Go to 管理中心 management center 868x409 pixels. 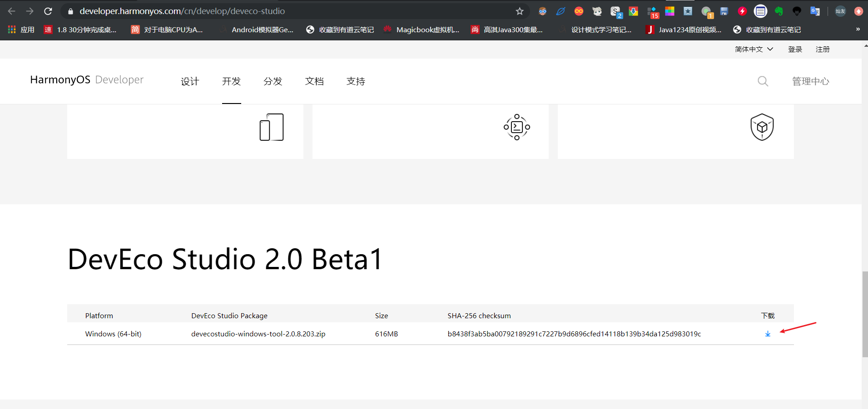[810, 81]
